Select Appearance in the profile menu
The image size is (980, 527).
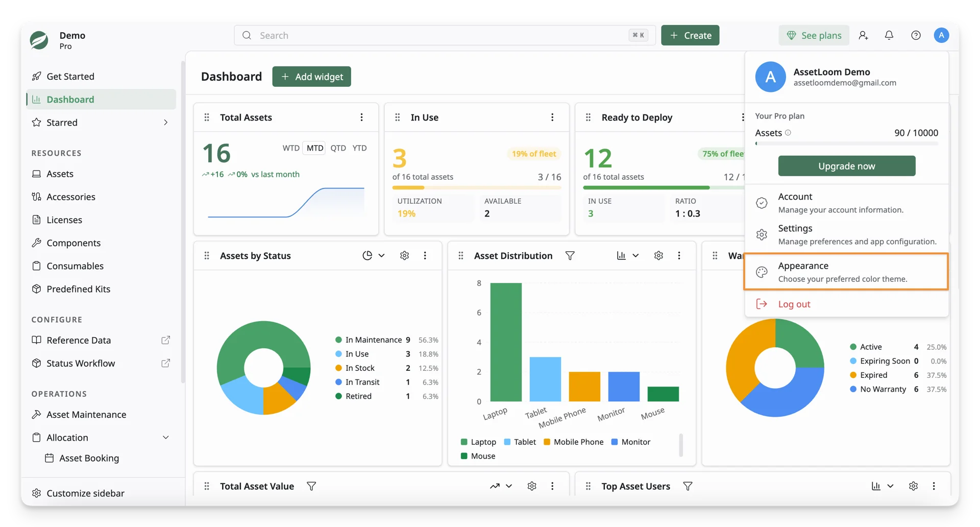coord(846,272)
